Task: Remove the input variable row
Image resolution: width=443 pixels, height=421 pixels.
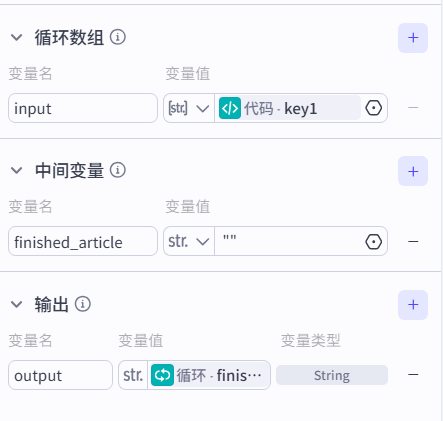Action: coord(413,108)
